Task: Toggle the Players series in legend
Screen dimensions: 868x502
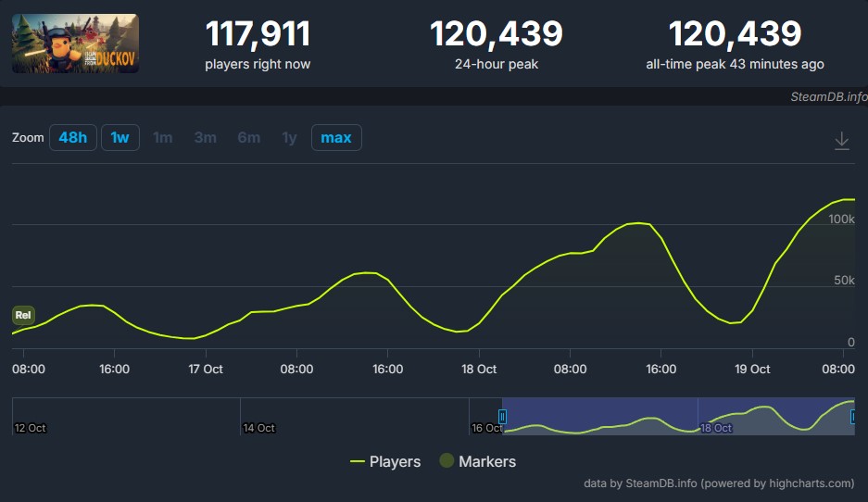Action: tap(385, 461)
